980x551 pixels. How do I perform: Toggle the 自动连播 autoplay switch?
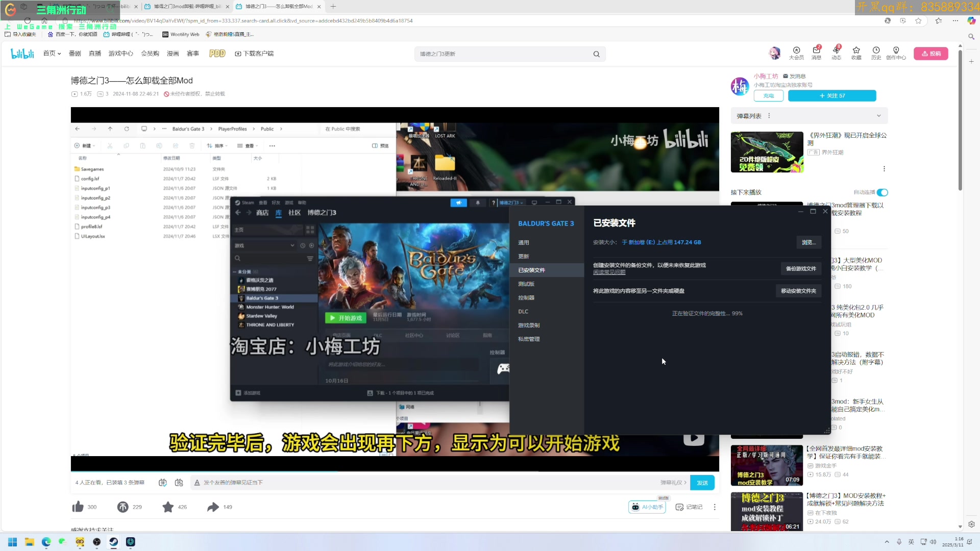click(x=883, y=192)
